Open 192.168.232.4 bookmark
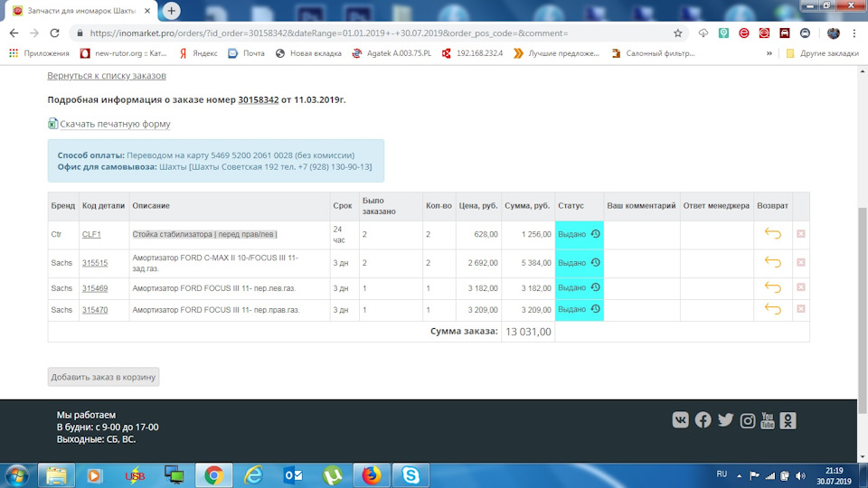Image resolution: width=868 pixels, height=488 pixels. coord(472,53)
